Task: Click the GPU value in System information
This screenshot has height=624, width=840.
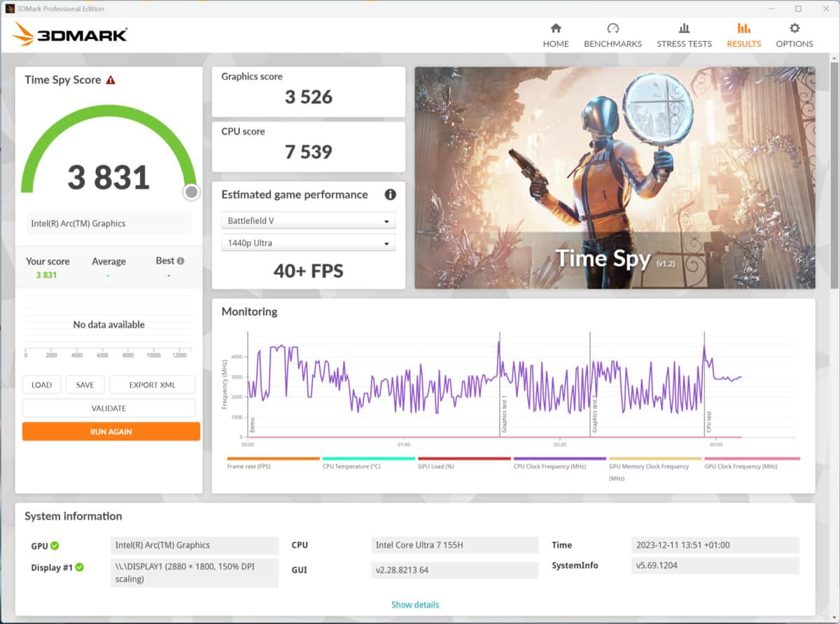Action: pyautogui.click(x=195, y=546)
